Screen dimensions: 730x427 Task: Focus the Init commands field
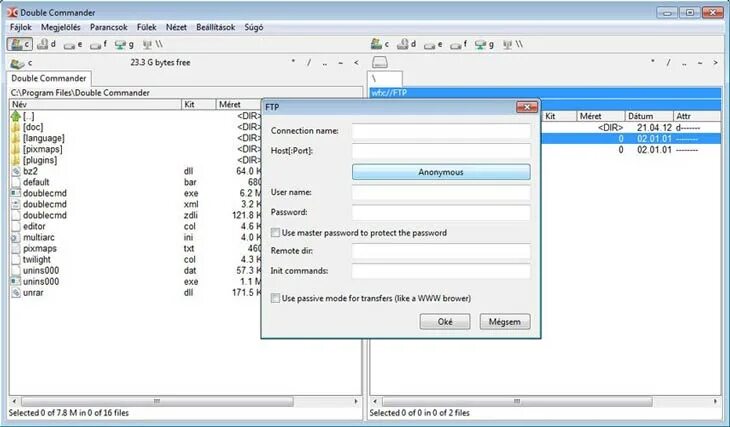(441, 271)
